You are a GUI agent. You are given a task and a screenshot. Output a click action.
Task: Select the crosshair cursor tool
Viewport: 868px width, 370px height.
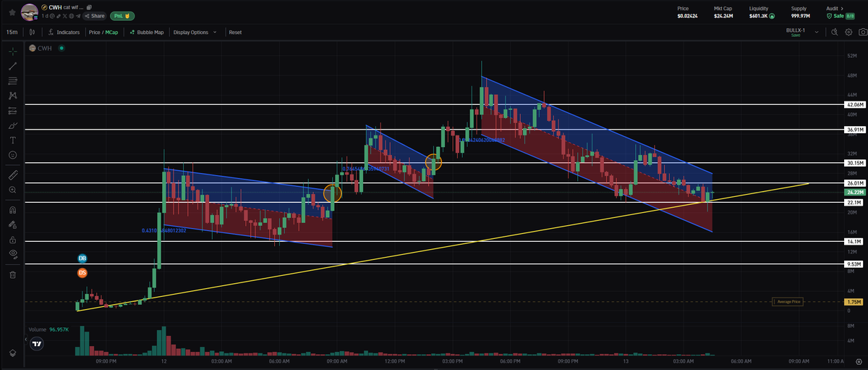12,51
